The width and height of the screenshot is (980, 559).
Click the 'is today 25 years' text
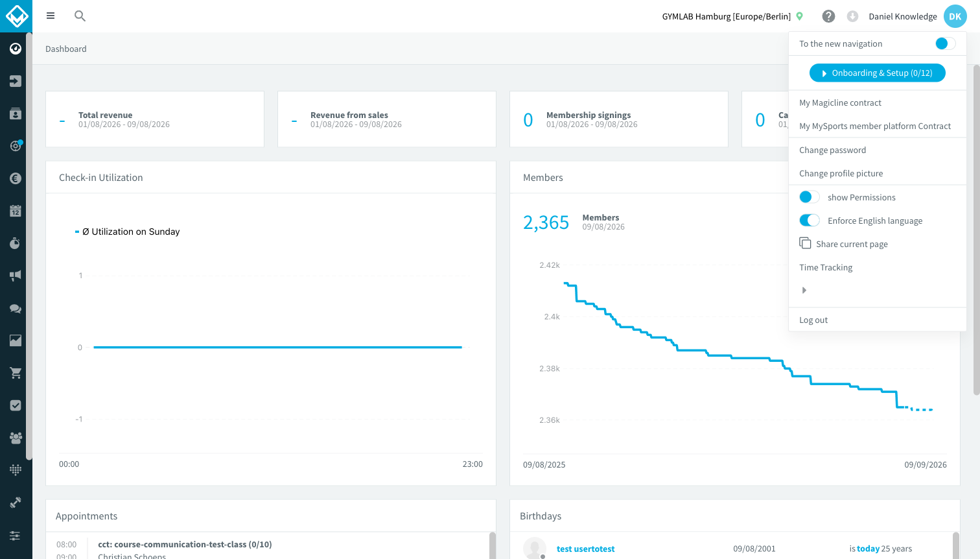click(881, 549)
